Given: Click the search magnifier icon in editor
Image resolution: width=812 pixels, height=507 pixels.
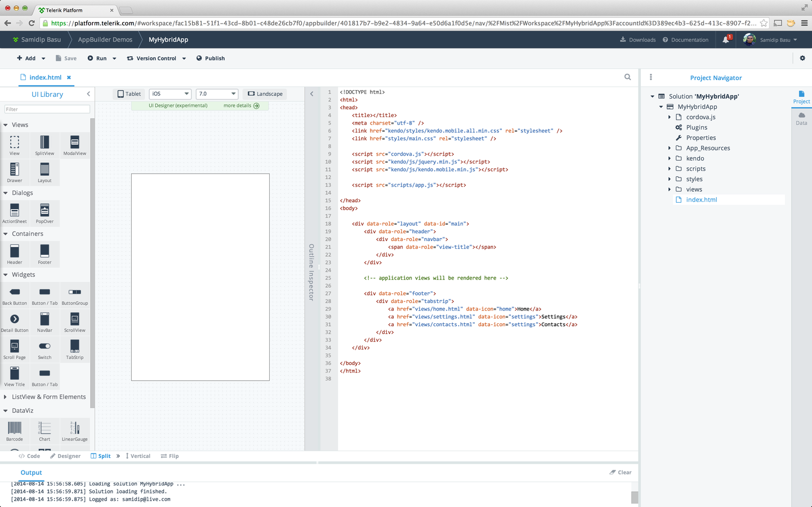Looking at the screenshot, I should click(628, 77).
